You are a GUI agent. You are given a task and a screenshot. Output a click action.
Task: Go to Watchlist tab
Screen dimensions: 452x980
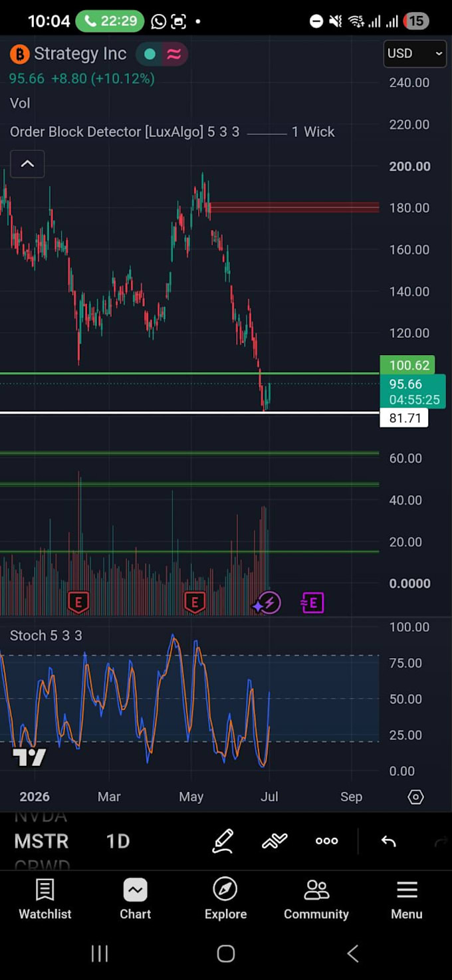[45, 900]
